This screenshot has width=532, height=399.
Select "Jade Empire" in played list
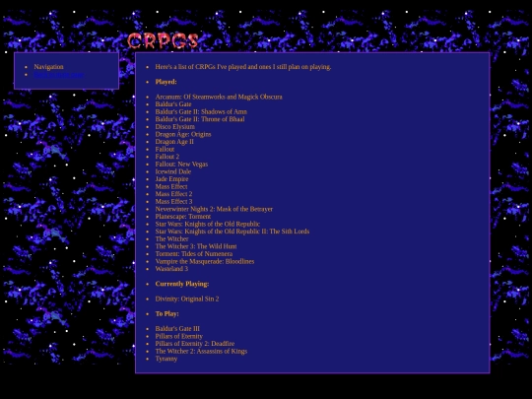pyautogui.click(x=171, y=178)
